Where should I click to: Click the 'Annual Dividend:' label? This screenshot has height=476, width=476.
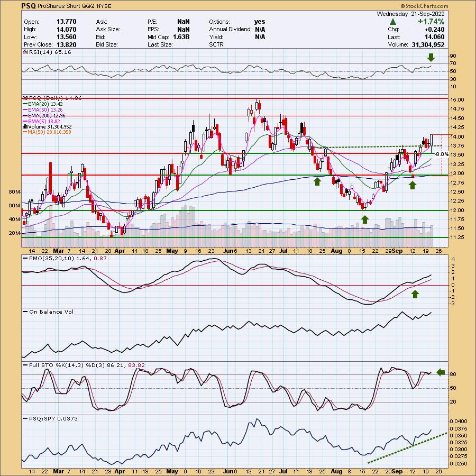pyautogui.click(x=230, y=30)
